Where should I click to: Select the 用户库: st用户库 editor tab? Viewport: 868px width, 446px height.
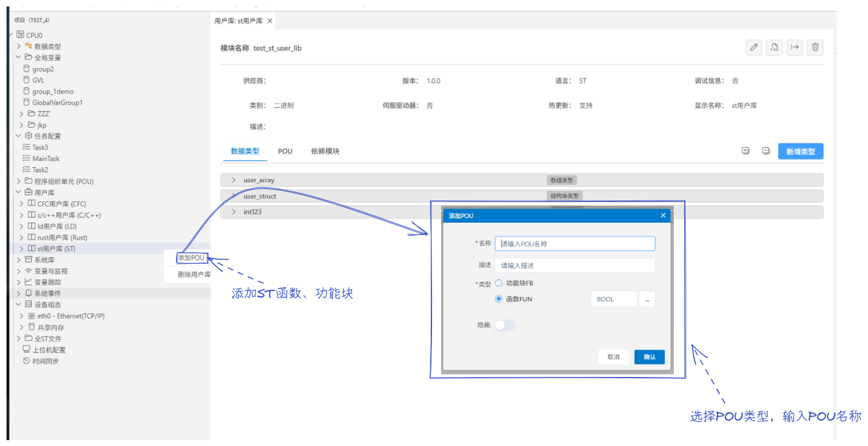[x=239, y=21]
